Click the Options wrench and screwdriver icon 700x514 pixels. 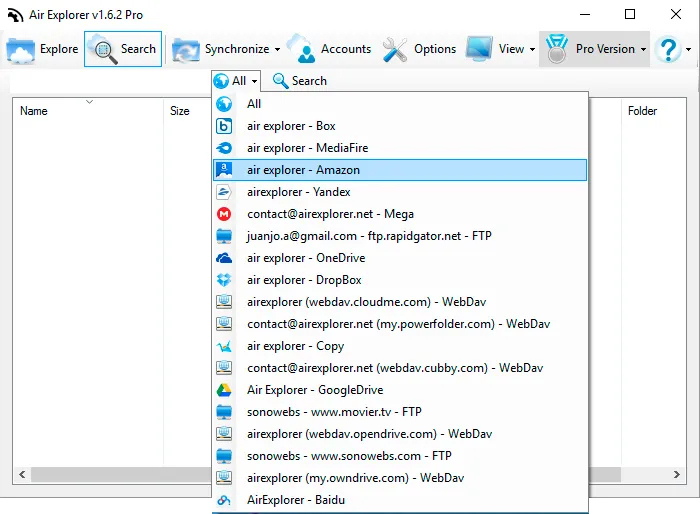tap(395, 49)
